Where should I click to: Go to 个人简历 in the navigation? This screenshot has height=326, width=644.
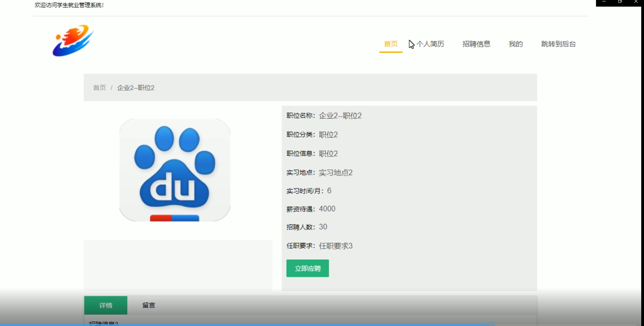[x=430, y=44]
